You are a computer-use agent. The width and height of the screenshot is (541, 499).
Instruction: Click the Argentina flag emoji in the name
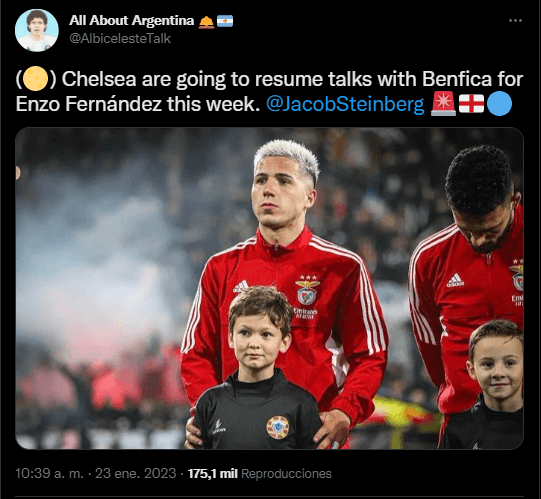pyautogui.click(x=225, y=21)
